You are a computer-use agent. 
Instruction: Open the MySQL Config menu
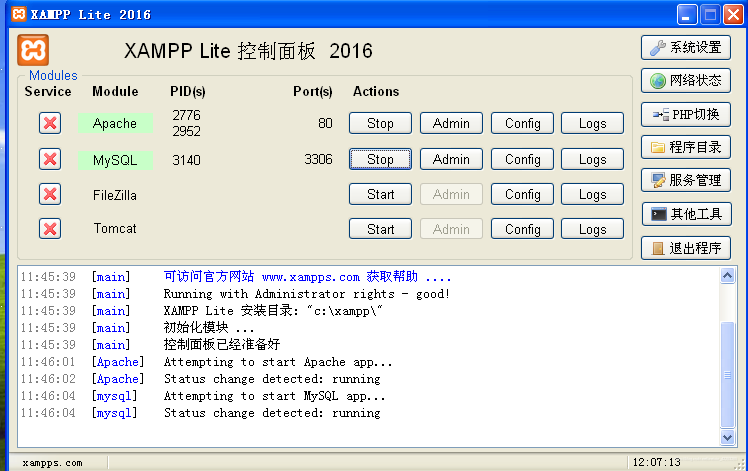coord(522,159)
